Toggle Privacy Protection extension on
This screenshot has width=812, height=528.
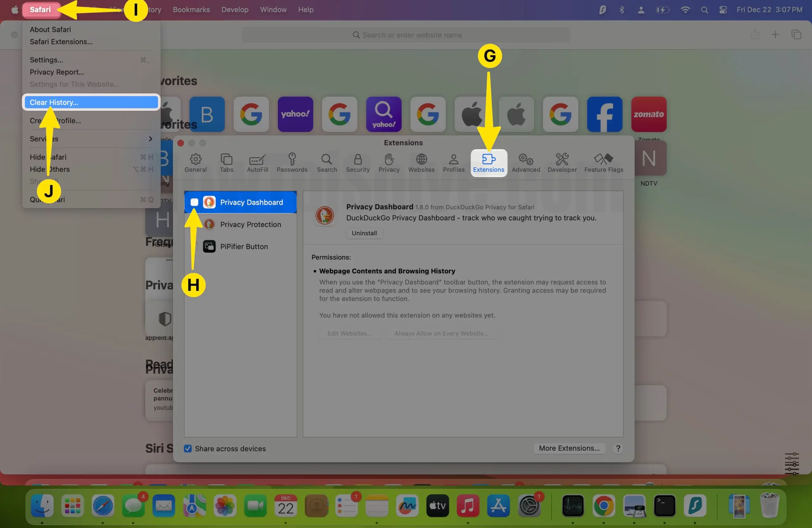[194, 224]
